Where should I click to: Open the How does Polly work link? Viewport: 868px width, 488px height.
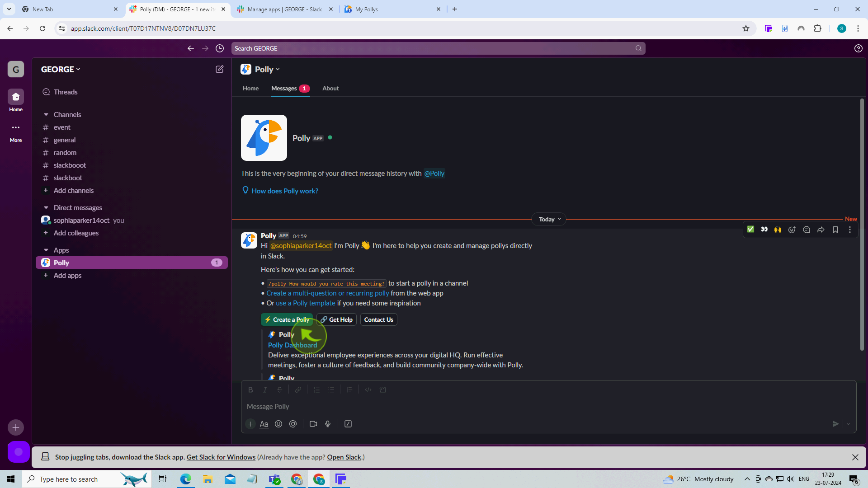pos(285,191)
